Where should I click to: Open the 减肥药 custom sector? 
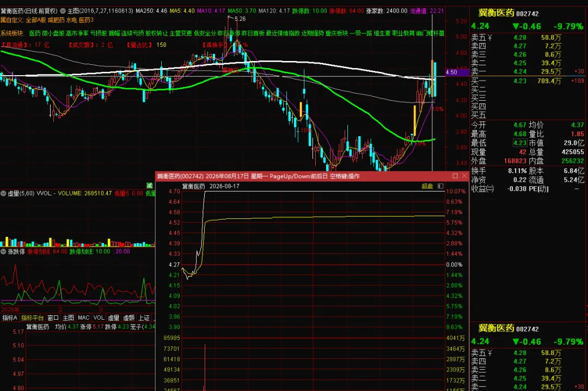coord(56,20)
